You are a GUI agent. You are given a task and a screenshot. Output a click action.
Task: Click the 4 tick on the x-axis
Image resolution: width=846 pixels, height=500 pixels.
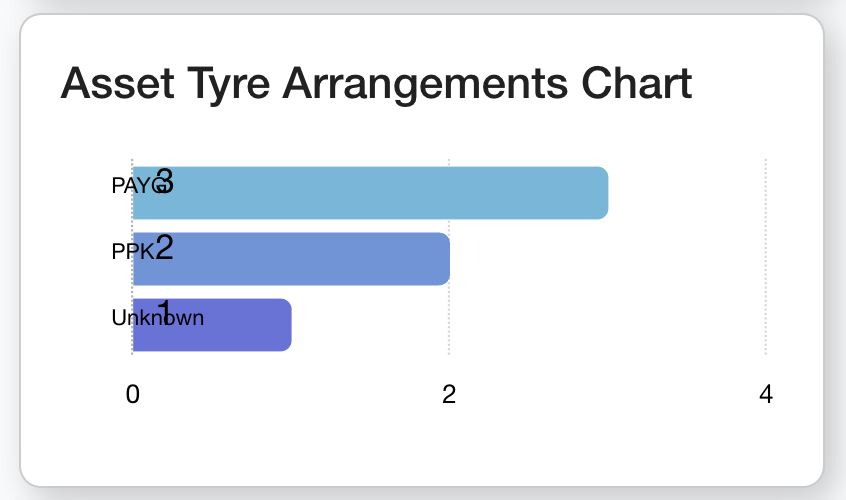coord(766,395)
